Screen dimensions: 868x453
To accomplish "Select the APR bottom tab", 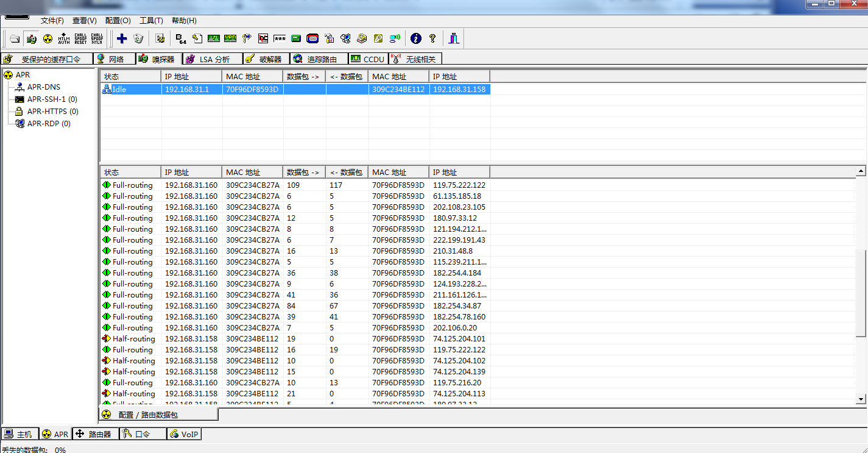I will [55, 434].
